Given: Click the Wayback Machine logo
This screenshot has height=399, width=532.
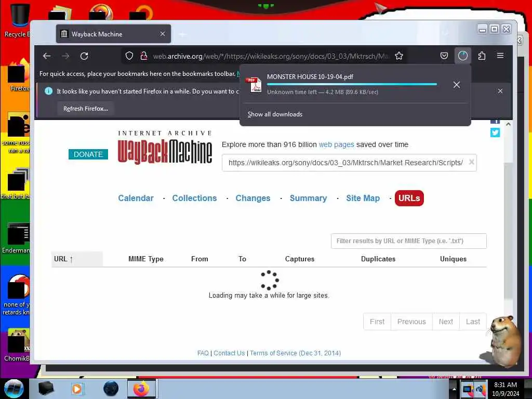Looking at the screenshot, I should coord(165,147).
